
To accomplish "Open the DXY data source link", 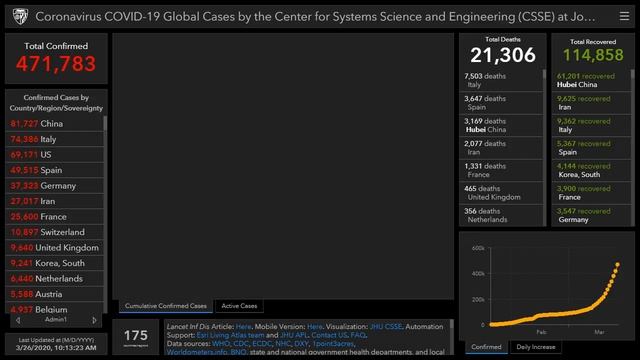I will click(x=301, y=344).
